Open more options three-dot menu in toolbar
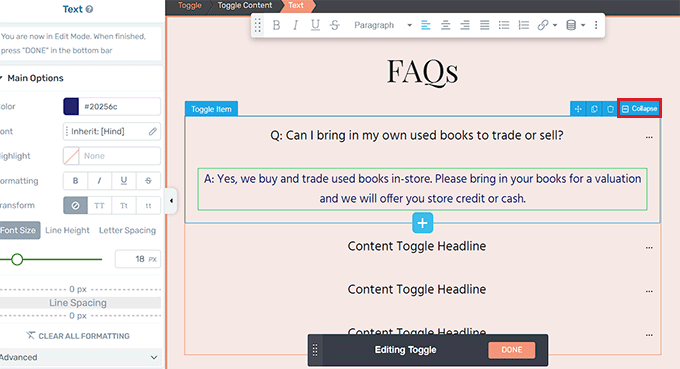 (596, 25)
